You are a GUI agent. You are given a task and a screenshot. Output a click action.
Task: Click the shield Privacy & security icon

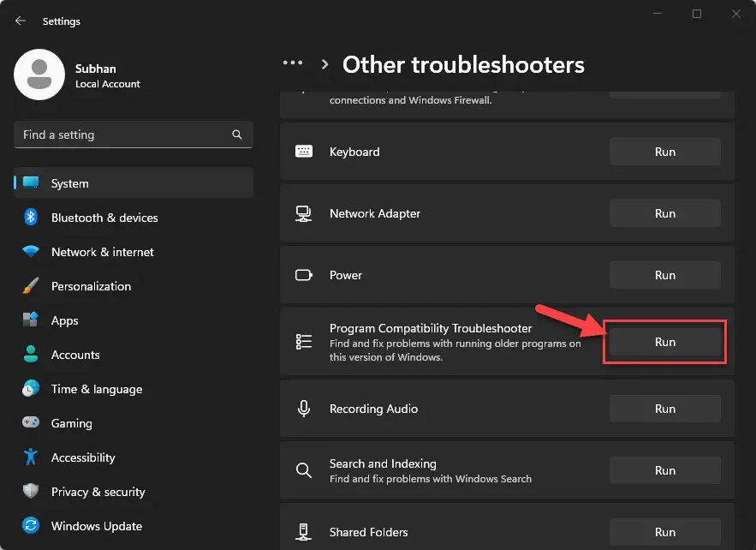click(x=31, y=491)
